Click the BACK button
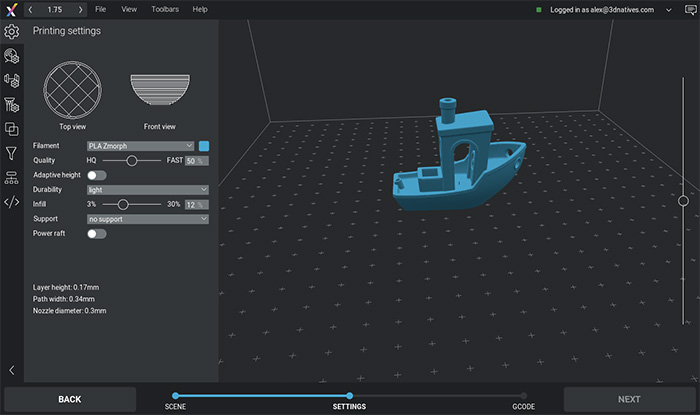Screen dimensions: 700x415 pos(70,399)
